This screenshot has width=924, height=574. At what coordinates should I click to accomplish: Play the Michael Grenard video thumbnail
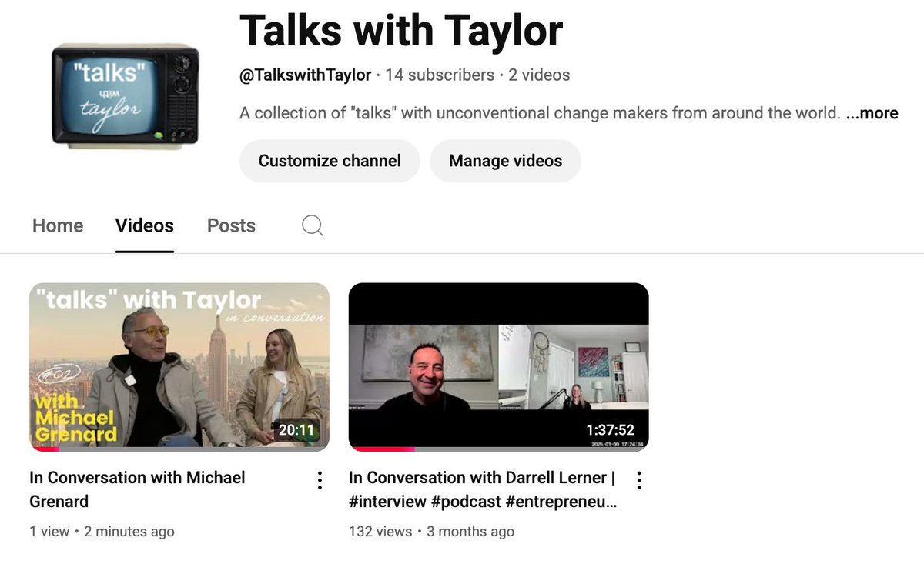pyautogui.click(x=179, y=367)
